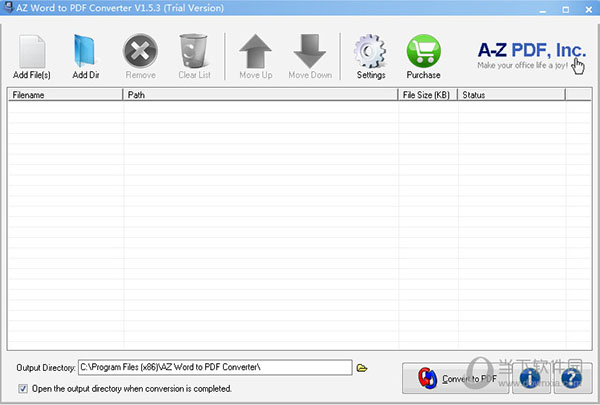Click the Purchase shopping cart icon
Screen dimensions: 600x405
424,51
